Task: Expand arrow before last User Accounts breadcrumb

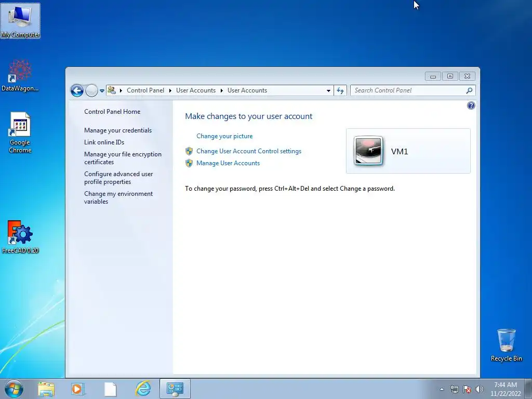Action: (221, 90)
